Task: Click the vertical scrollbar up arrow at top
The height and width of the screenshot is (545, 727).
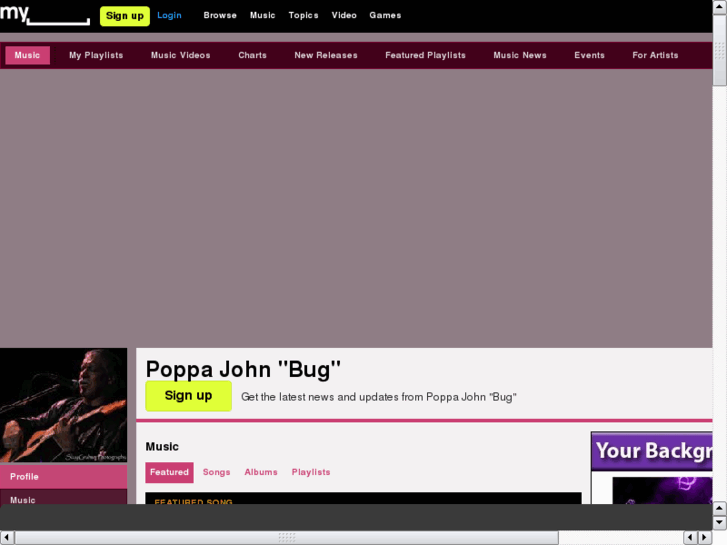Action: point(720,7)
